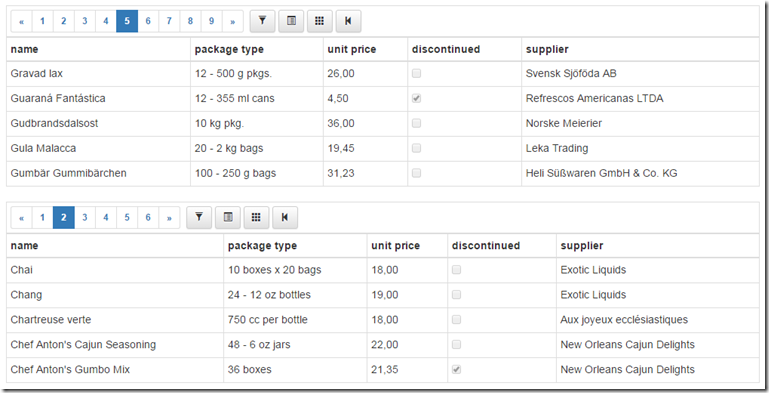Go to page 9 in the top pager
The height and width of the screenshot is (393, 769).
(x=211, y=21)
